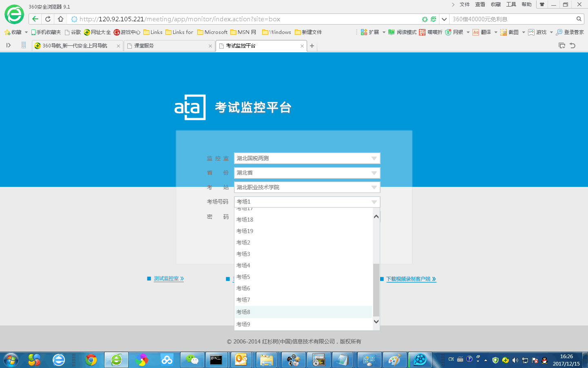Collapse the 考场号码 dropdown
588x368 pixels.
coord(374,202)
